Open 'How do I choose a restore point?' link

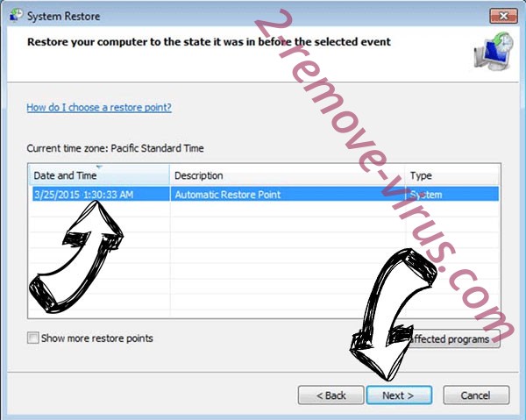click(x=99, y=107)
